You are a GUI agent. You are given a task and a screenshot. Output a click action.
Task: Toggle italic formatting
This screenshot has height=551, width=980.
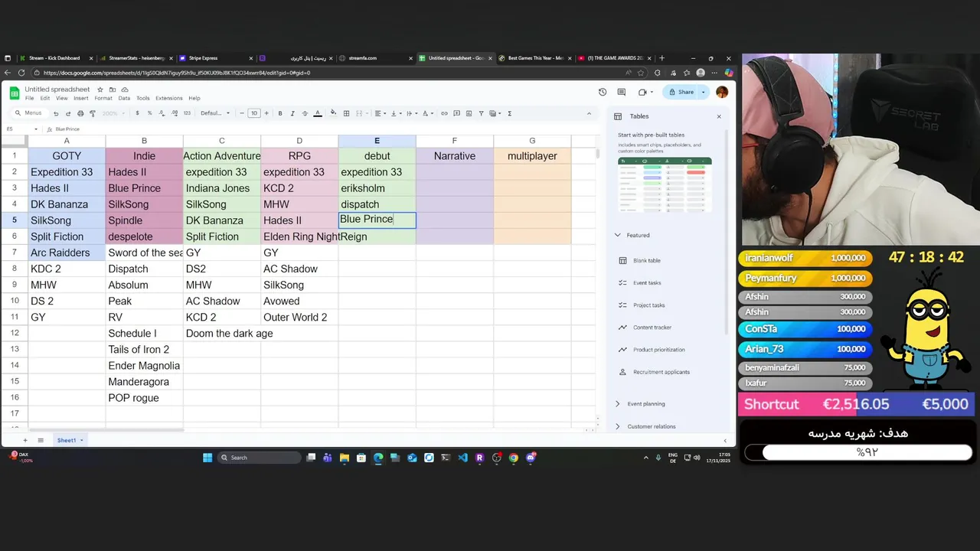point(292,113)
